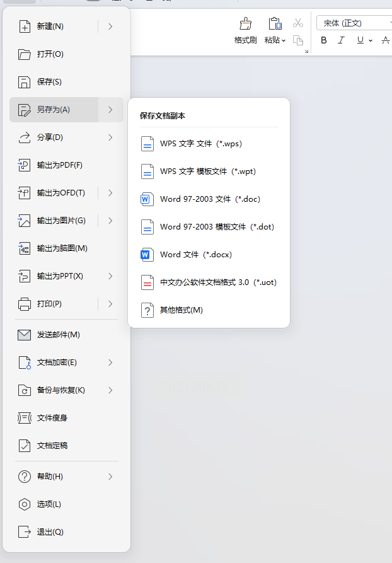Image resolution: width=392 pixels, height=563 pixels.
Task: Expand the 文档加密(E) submenu arrow
Action: [110, 363]
